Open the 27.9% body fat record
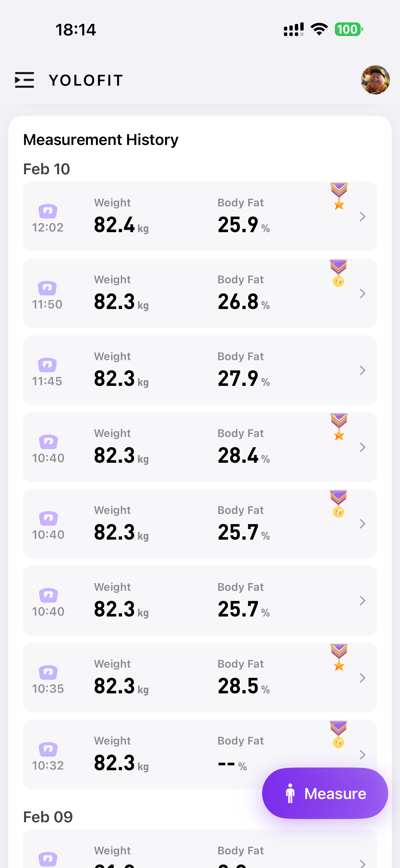 (200, 370)
